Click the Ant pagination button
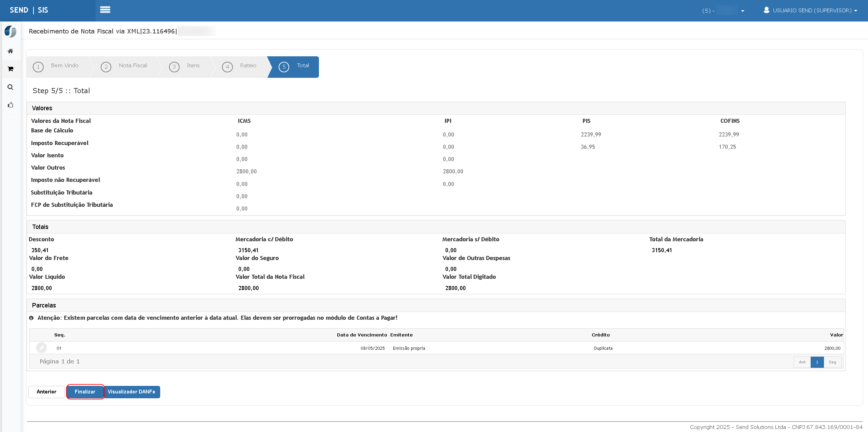The image size is (868, 432). click(802, 362)
